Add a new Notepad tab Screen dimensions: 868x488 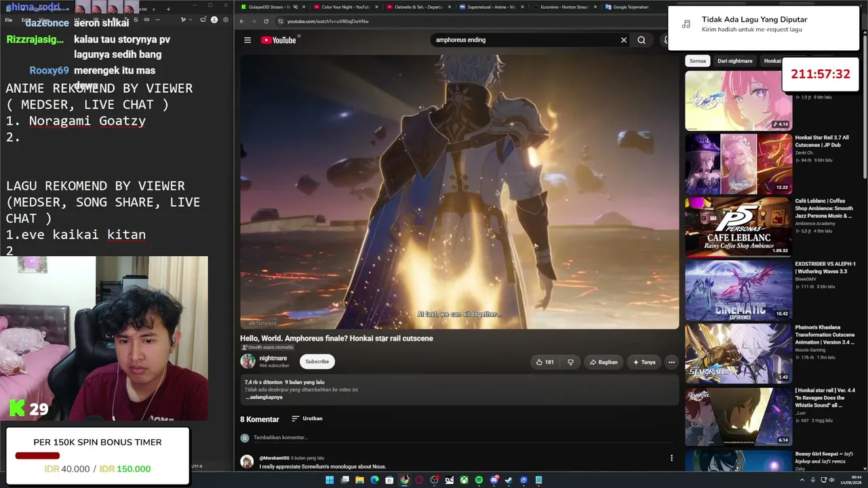point(169,9)
